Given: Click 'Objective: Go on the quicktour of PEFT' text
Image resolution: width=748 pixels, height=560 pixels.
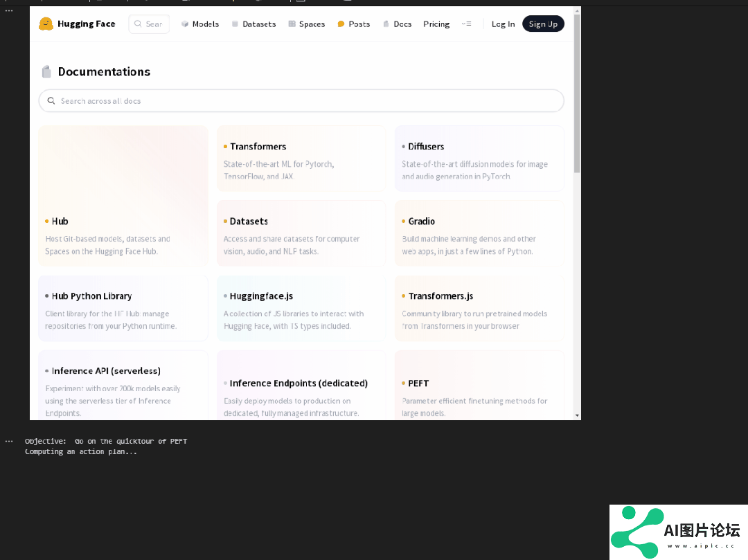Looking at the screenshot, I should point(106,442).
